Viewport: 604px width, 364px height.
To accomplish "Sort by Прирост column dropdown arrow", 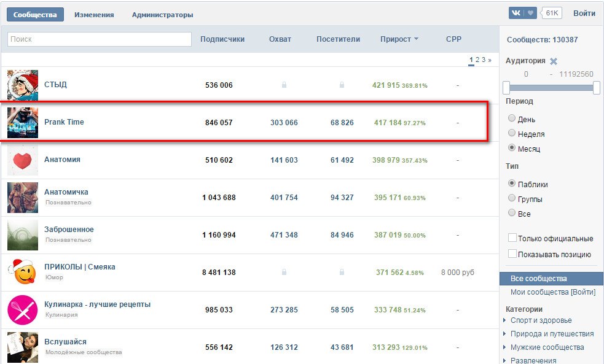I will pos(416,39).
